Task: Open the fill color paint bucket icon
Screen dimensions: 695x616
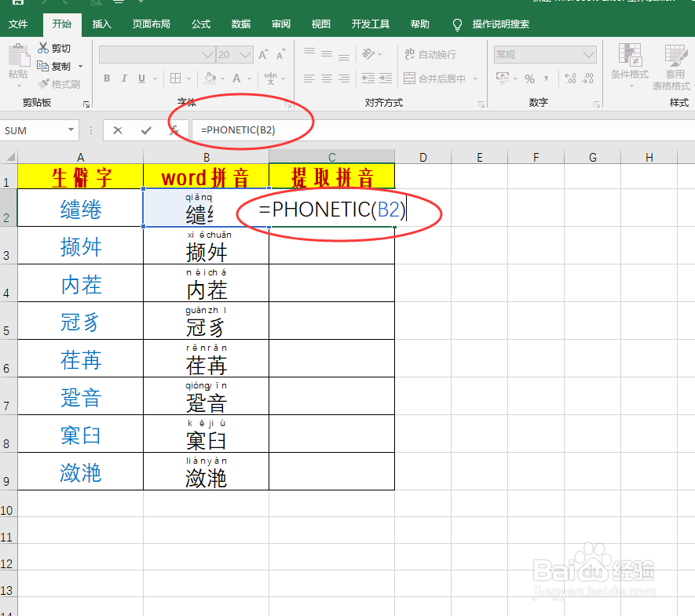Action: [210, 78]
